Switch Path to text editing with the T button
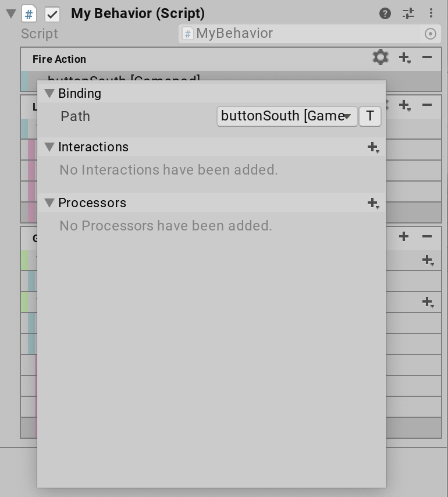The width and height of the screenshot is (448, 497). [x=370, y=116]
